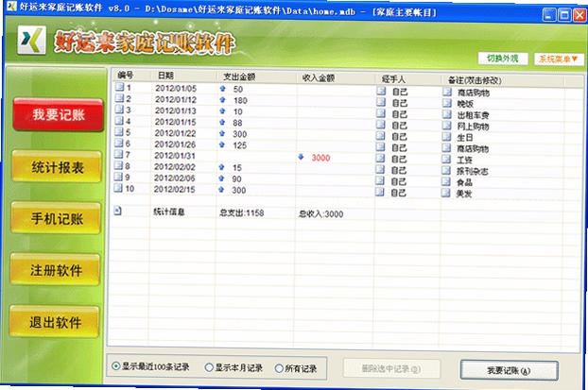Screen dimensions: 588x390
Task: Click the row icon for record 3
Action: (x=119, y=110)
